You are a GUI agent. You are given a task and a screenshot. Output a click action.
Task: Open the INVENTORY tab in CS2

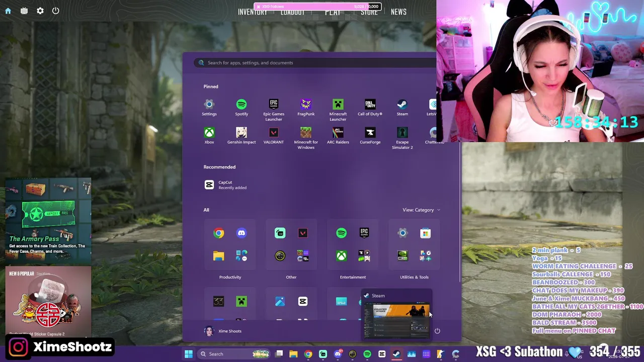click(253, 12)
